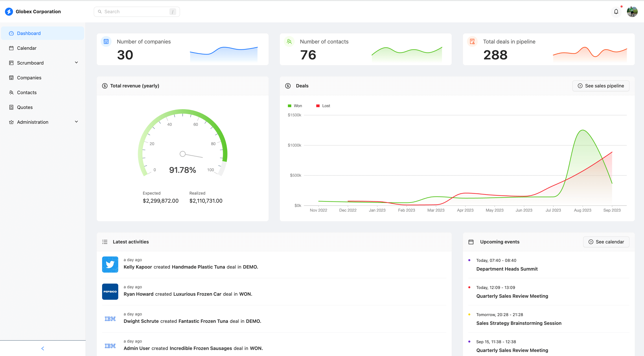This screenshot has width=644, height=356.
Task: Expand the Scrumboard submenu chevron
Action: click(77, 63)
